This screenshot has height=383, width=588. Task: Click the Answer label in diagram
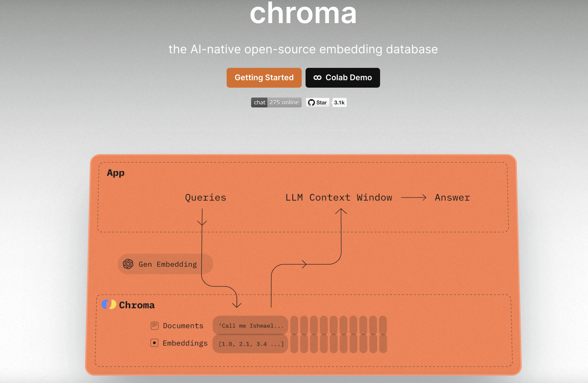pyautogui.click(x=452, y=198)
